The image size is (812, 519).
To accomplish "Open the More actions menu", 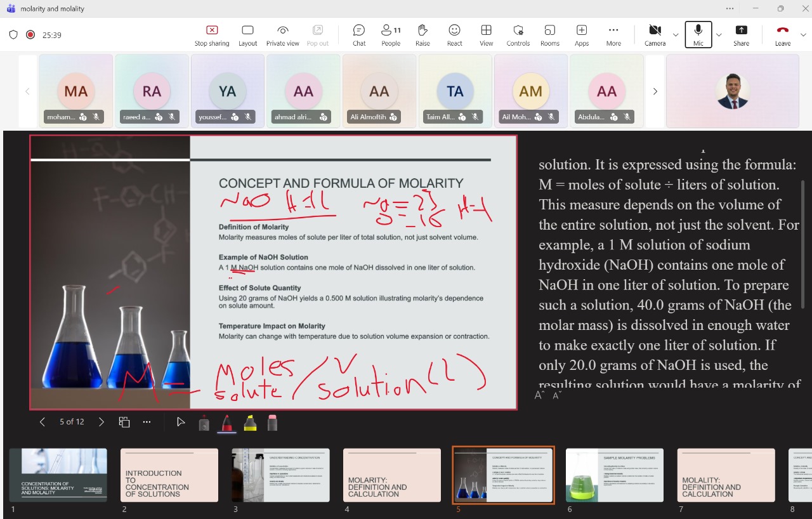I will (613, 35).
